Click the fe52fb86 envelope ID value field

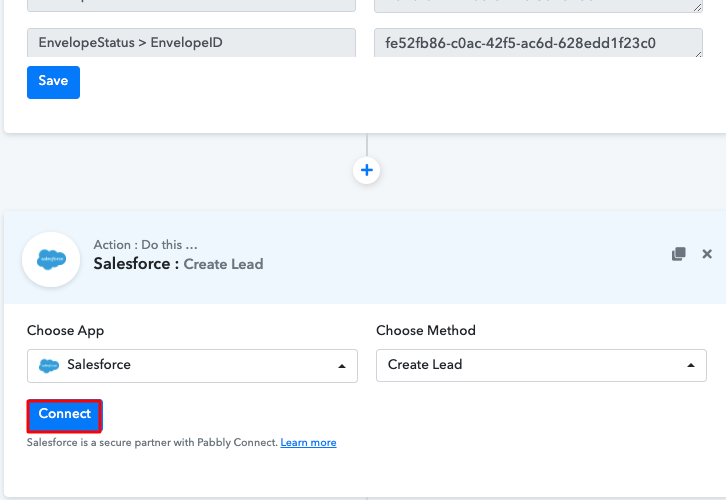point(538,43)
